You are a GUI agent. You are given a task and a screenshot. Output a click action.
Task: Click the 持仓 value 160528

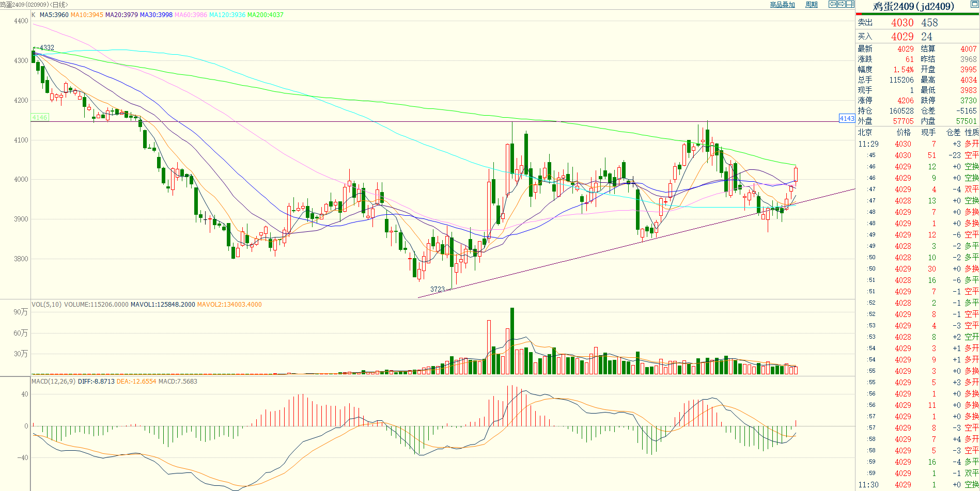click(901, 111)
